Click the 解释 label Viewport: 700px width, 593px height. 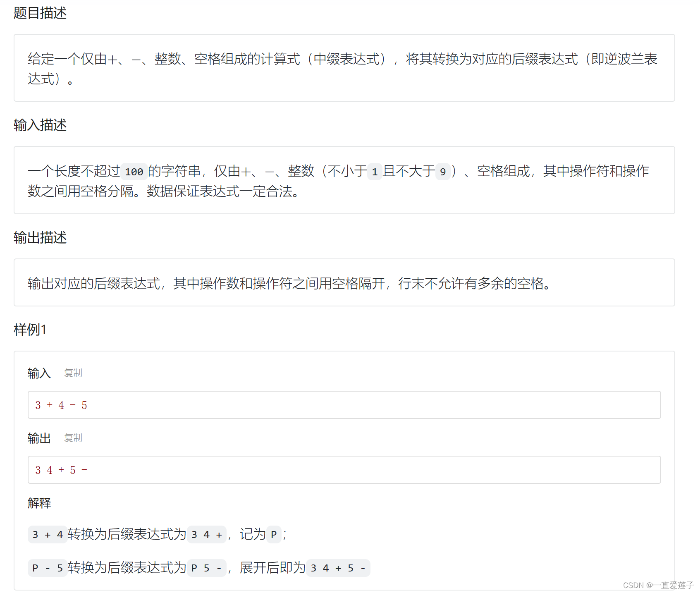(39, 503)
